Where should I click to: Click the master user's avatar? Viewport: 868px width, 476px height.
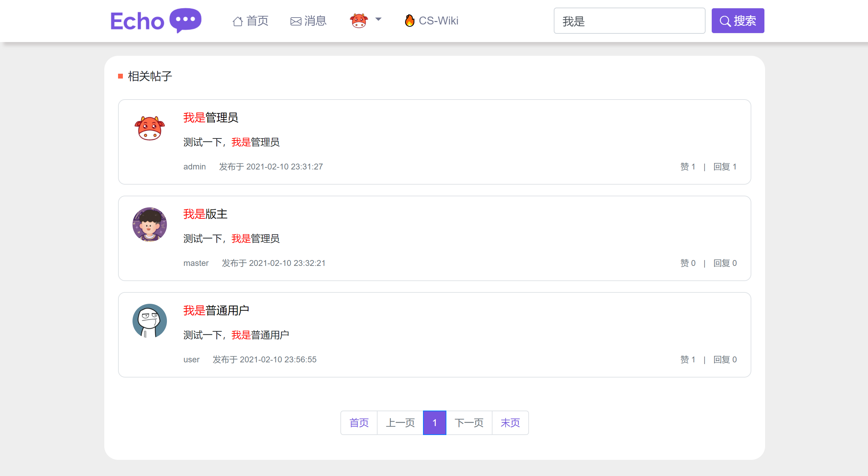[150, 225]
